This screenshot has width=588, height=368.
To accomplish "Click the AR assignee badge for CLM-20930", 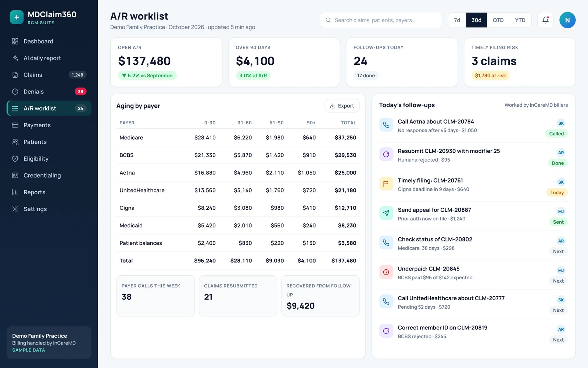I will (561, 153).
